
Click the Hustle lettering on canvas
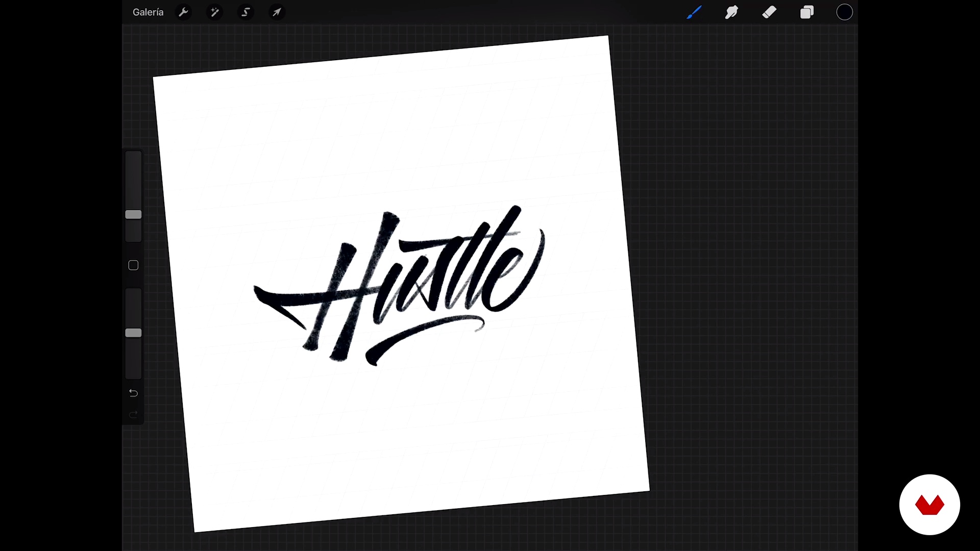pos(400,286)
